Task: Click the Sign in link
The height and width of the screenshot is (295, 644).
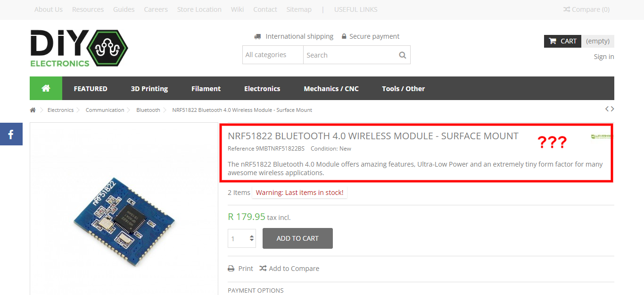Action: [x=604, y=57]
